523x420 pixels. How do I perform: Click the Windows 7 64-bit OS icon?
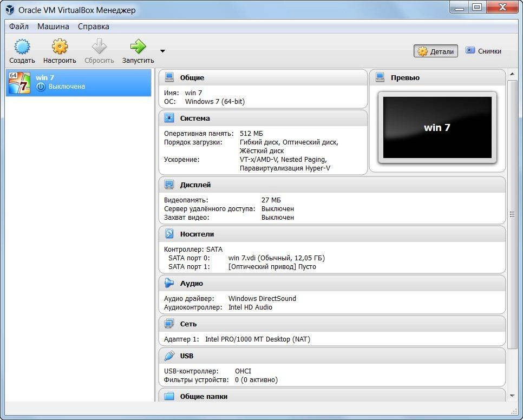[19, 82]
